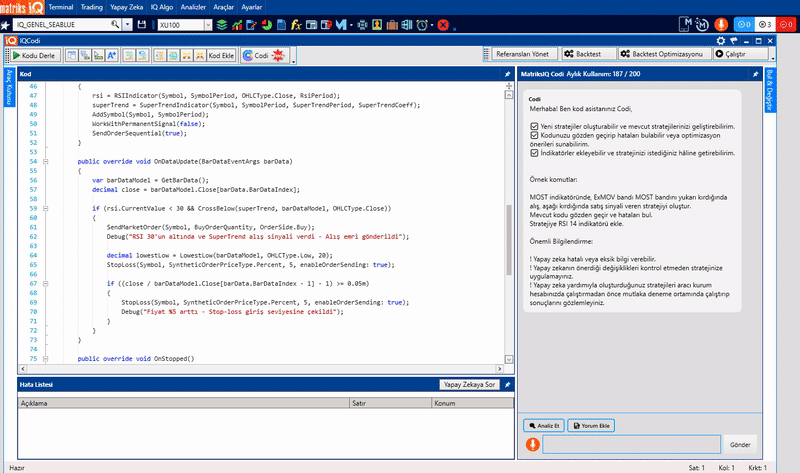Click Yapay Zekaya Sor button
800x473 pixels.
point(469,385)
